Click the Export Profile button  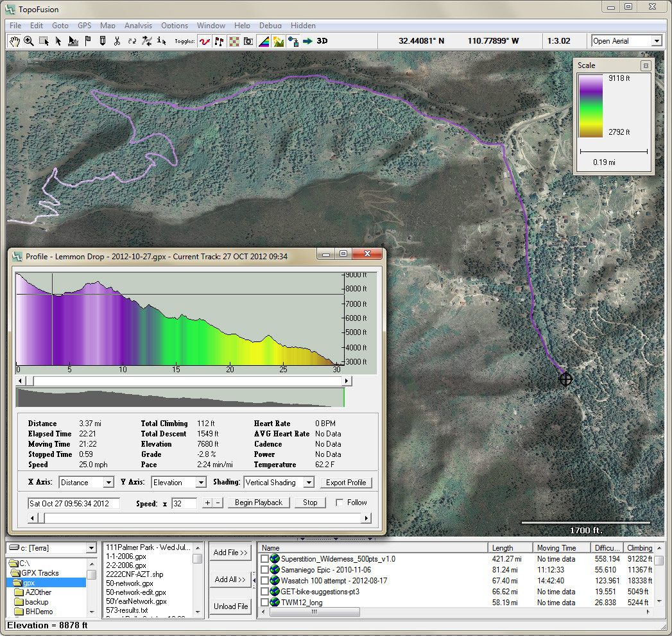point(346,483)
